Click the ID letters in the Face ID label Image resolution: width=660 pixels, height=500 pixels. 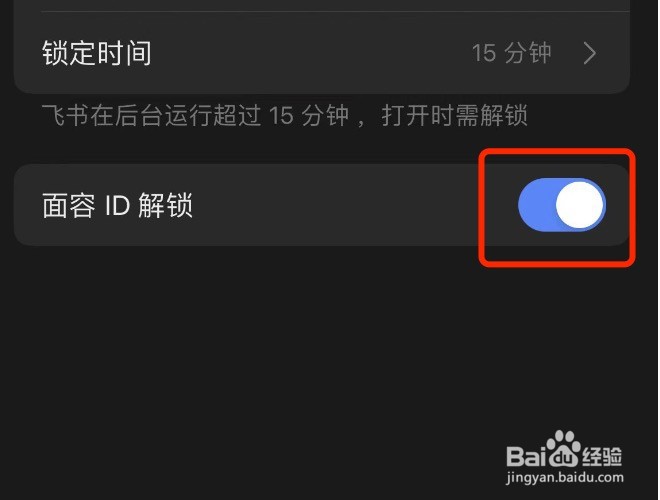[x=117, y=205]
